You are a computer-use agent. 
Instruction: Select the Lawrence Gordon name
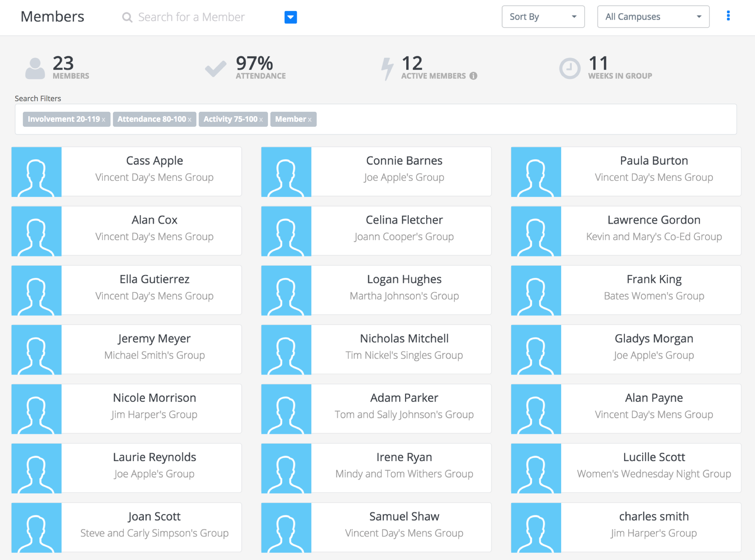coord(654,220)
